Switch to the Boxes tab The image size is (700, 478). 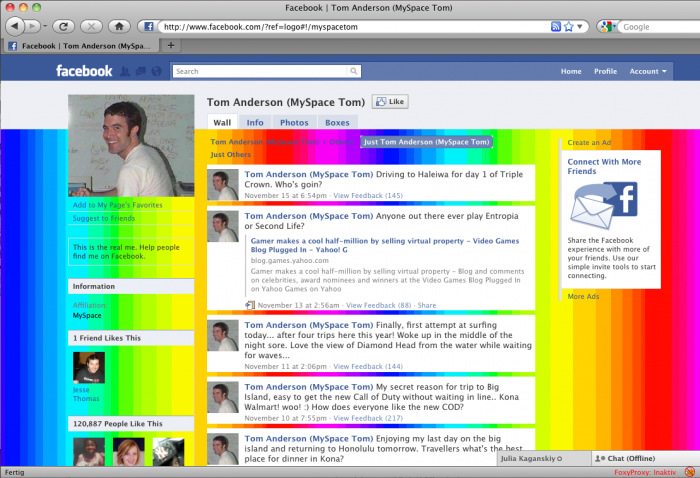[x=337, y=122]
